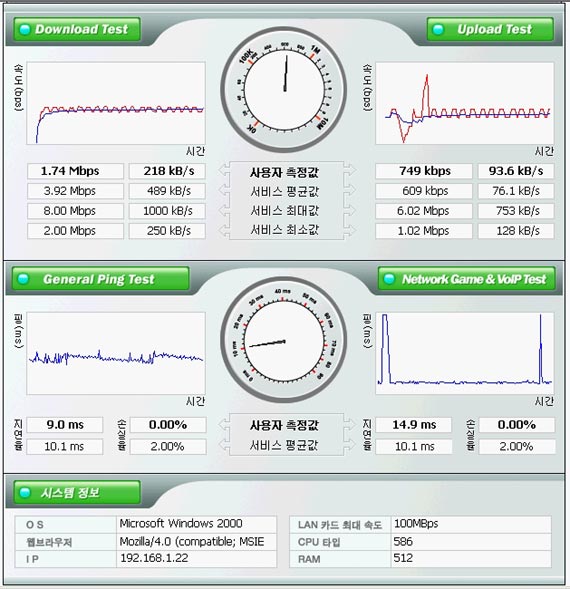The width and height of the screenshot is (570, 589).
Task: Click the general ping graph
Action: coord(116,353)
